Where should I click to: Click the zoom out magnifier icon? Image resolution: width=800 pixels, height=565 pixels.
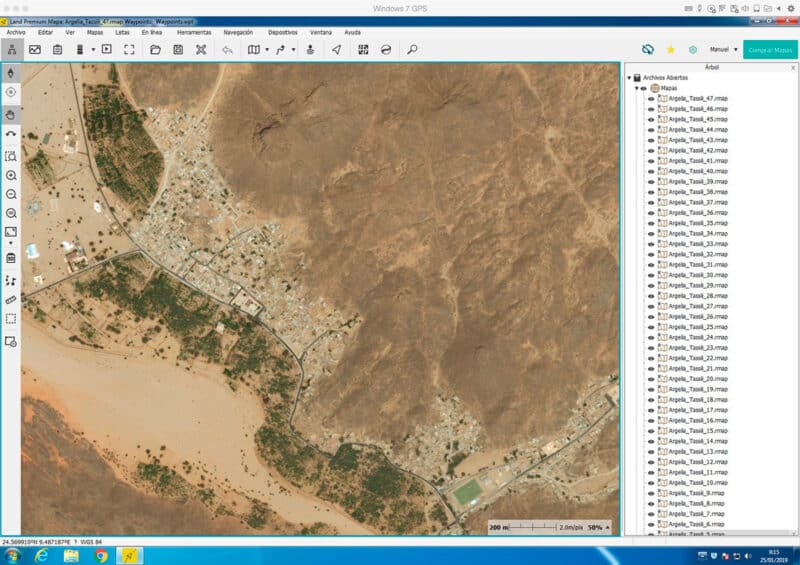[11, 194]
